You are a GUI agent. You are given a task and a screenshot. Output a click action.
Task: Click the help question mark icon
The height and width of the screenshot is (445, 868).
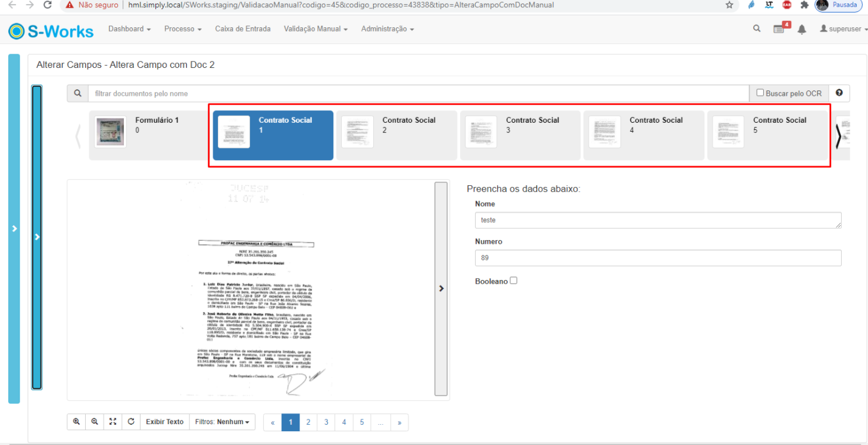pos(839,93)
